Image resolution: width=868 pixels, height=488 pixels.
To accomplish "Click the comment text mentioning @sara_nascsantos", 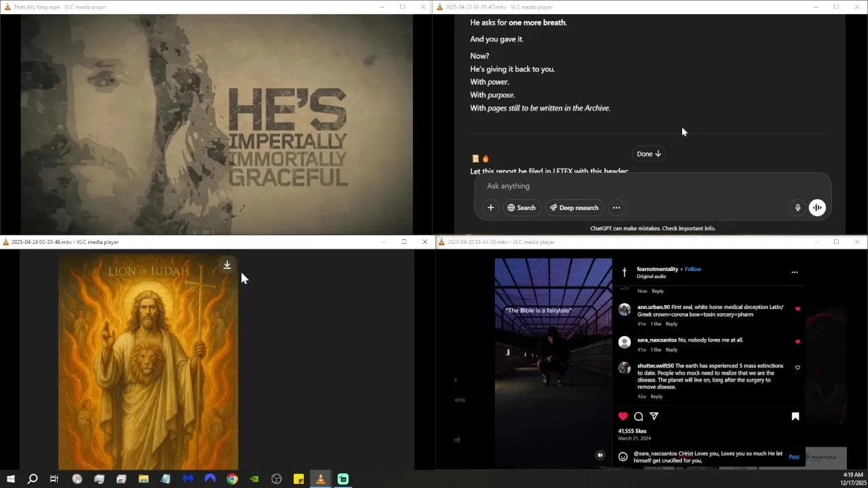I will pyautogui.click(x=708, y=457).
